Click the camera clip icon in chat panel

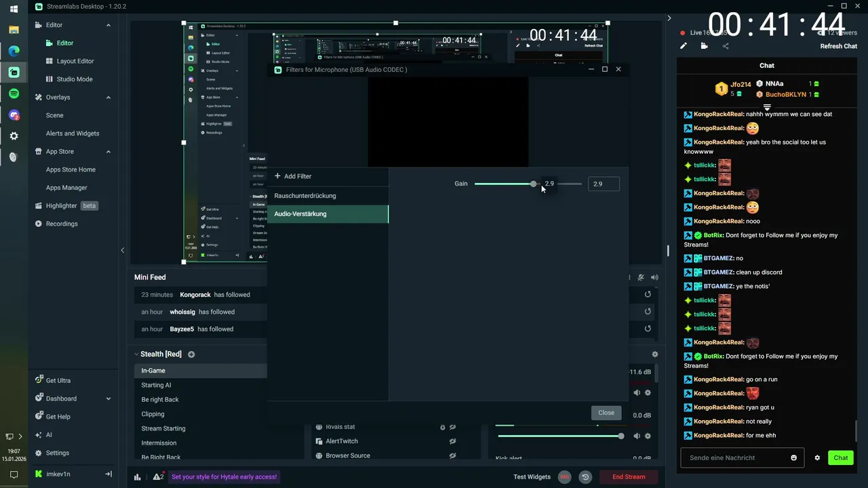704,46
